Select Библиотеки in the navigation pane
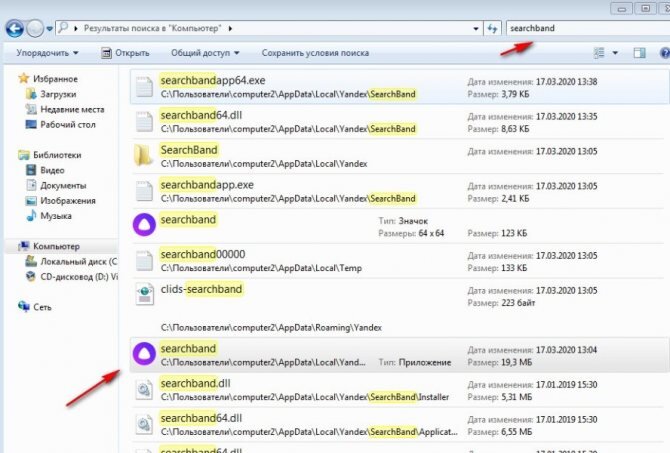 pos(57,155)
